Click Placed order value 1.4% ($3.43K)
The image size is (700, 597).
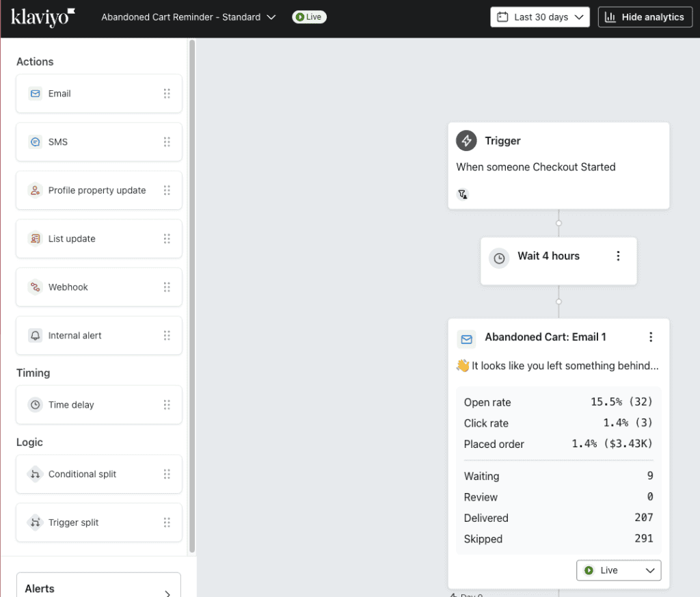[x=612, y=444]
